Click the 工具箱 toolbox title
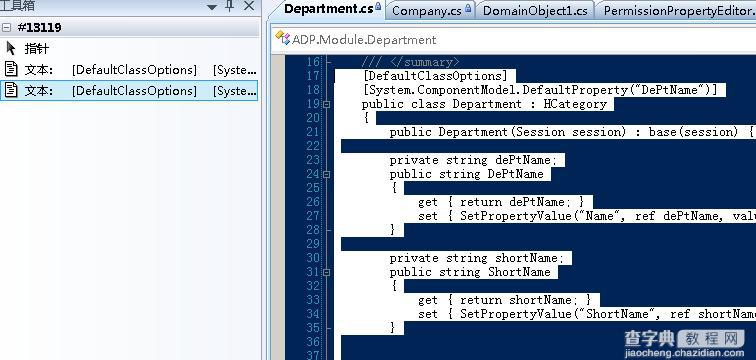The image size is (756, 360). 17,6
